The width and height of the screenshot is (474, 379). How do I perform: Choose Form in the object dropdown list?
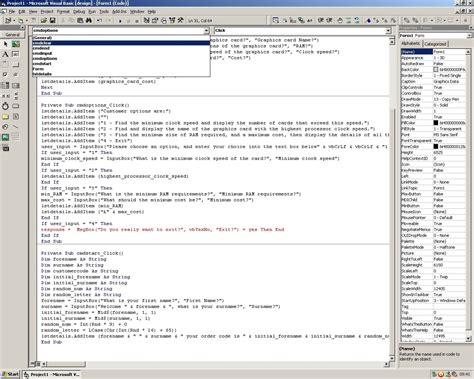[121, 69]
